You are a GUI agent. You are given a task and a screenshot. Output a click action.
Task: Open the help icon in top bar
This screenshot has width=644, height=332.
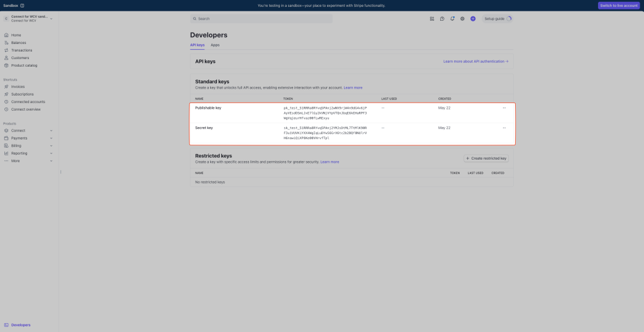(442, 19)
